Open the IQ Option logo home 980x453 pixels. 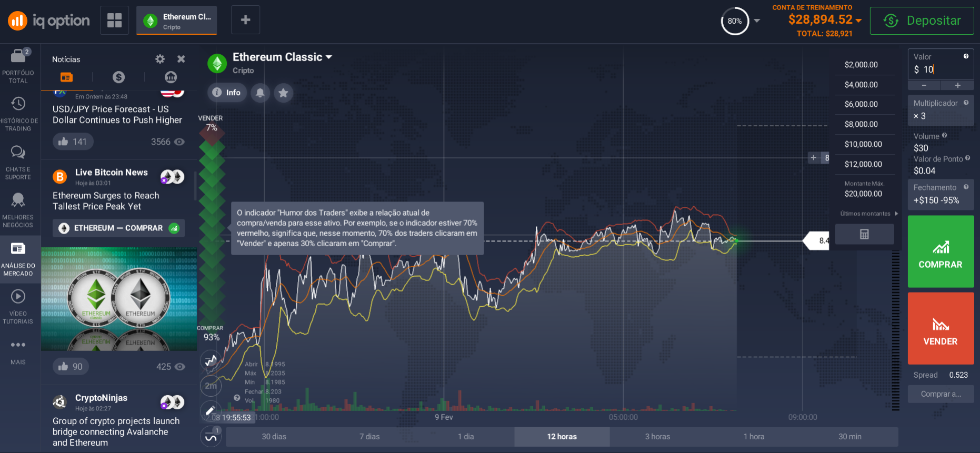pyautogui.click(x=48, y=21)
